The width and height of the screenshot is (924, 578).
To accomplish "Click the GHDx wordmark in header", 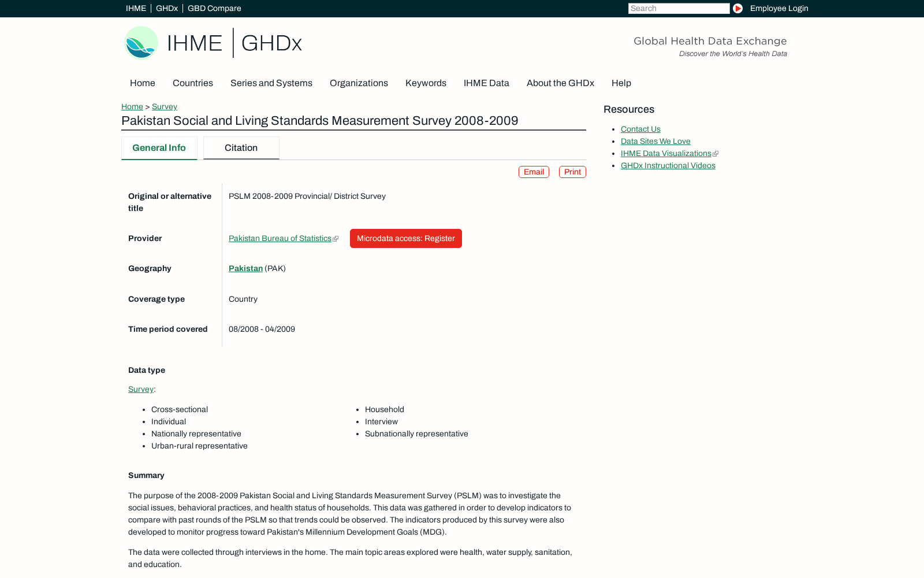I will click(x=271, y=43).
